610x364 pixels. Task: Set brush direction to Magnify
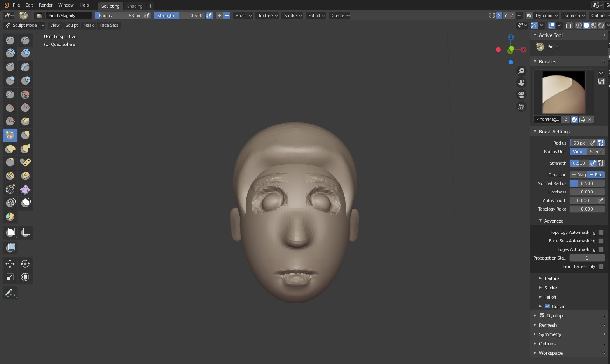coord(579,175)
